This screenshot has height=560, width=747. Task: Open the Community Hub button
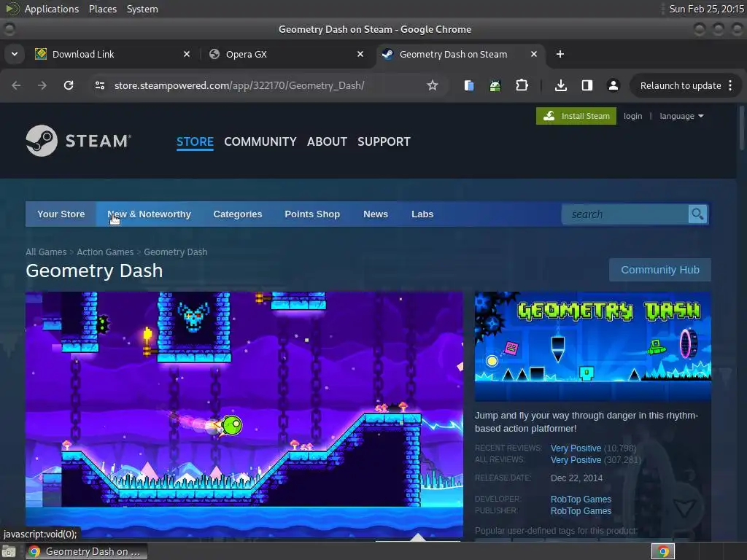click(x=659, y=270)
